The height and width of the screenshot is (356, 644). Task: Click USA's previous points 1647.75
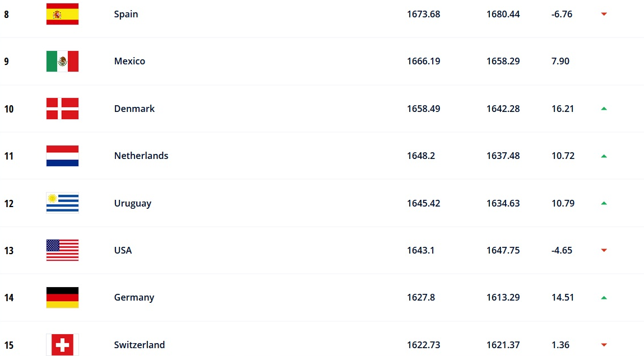[503, 250]
